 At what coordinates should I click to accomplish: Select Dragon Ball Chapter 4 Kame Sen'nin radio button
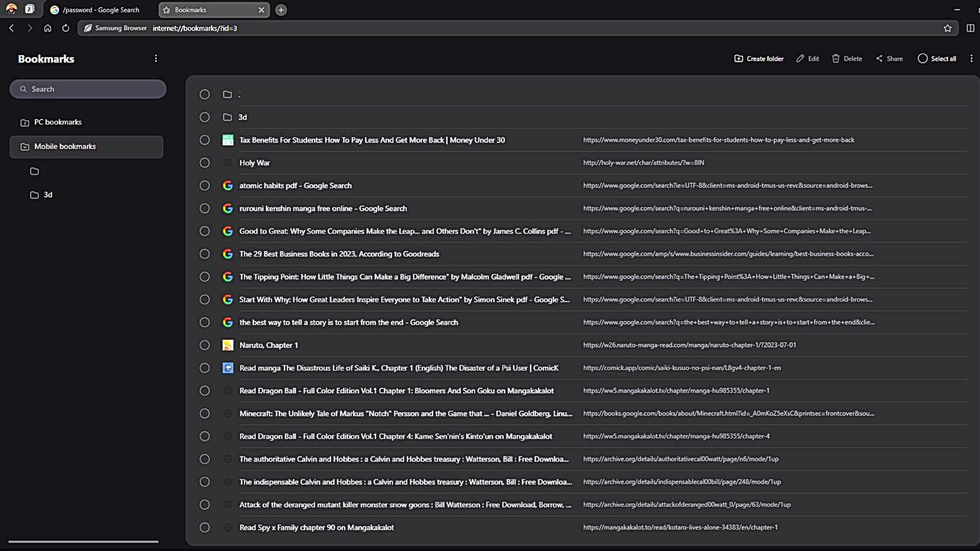pyautogui.click(x=204, y=436)
